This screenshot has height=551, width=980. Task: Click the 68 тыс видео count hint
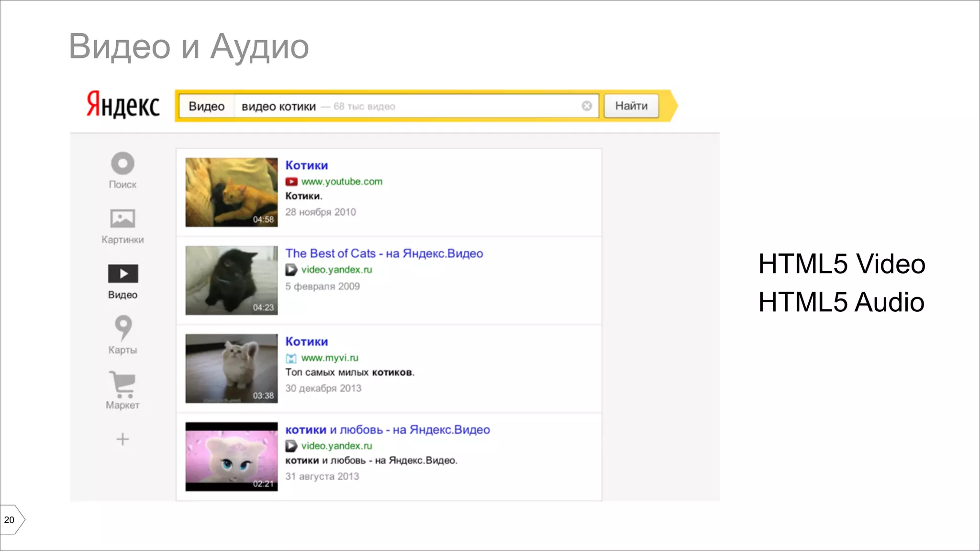(364, 107)
